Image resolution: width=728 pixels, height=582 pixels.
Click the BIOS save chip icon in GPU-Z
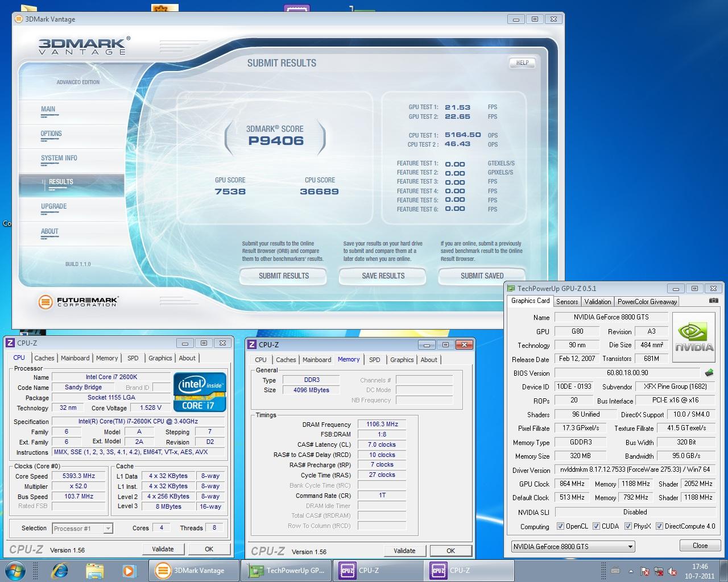click(709, 373)
